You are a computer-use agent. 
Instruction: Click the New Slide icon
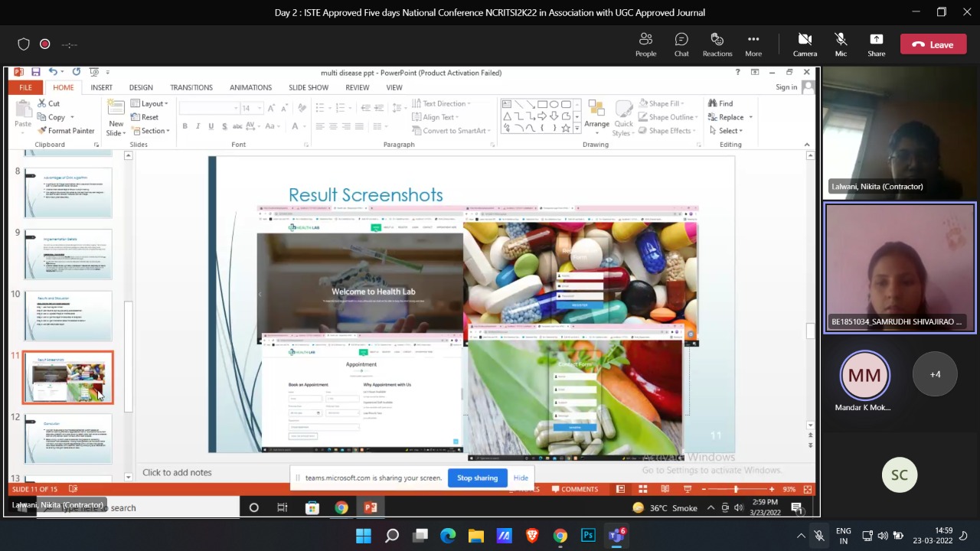coord(116,108)
